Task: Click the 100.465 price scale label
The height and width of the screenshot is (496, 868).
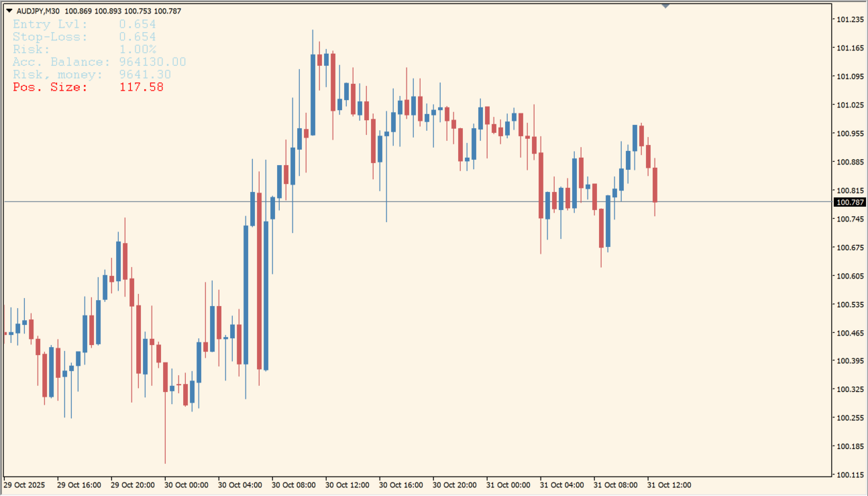Action: pyautogui.click(x=850, y=333)
